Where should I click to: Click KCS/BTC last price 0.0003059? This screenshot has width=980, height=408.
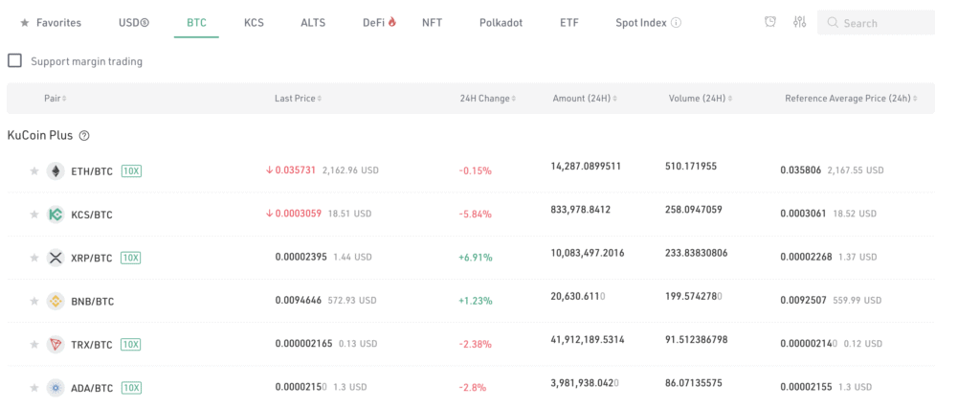coord(299,214)
